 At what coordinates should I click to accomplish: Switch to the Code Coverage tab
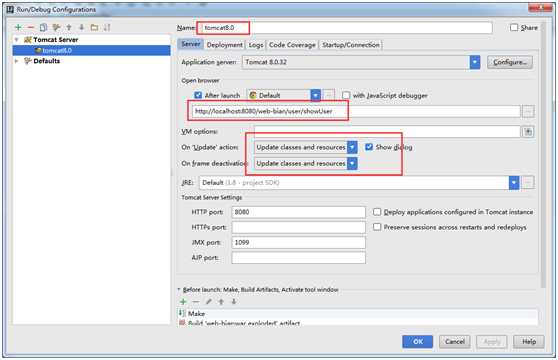pos(292,45)
